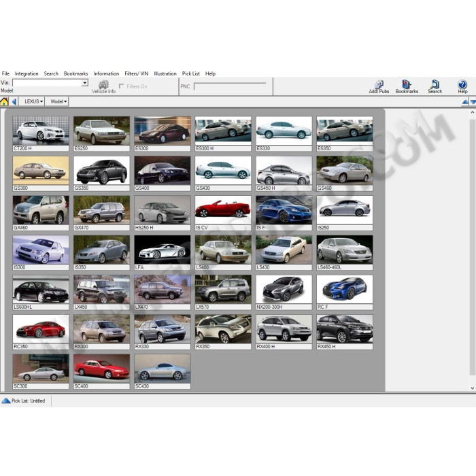Screen dimensions: 476x476
Task: Open the File menu
Action: (x=5, y=73)
